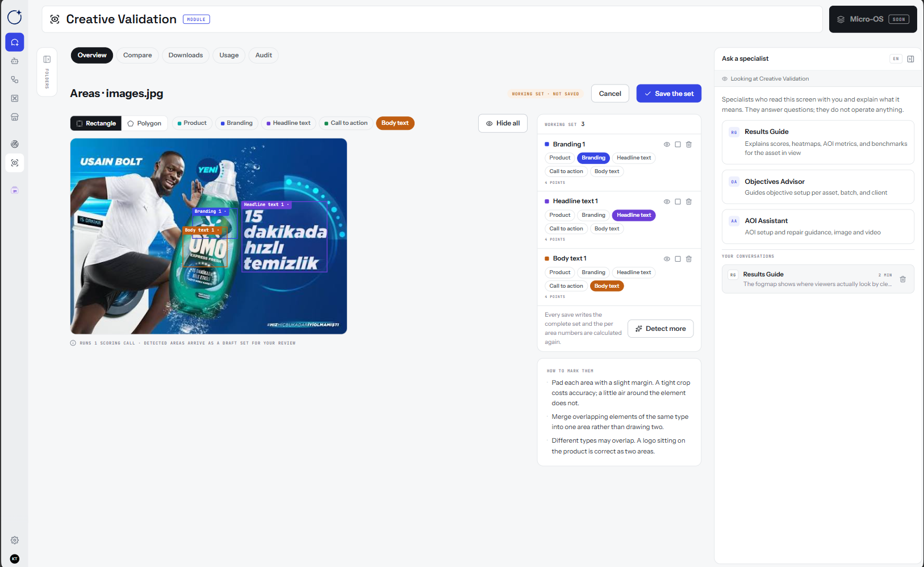The width and height of the screenshot is (924, 567).
Task: Open the Micro-OS switcher
Action: tap(873, 19)
